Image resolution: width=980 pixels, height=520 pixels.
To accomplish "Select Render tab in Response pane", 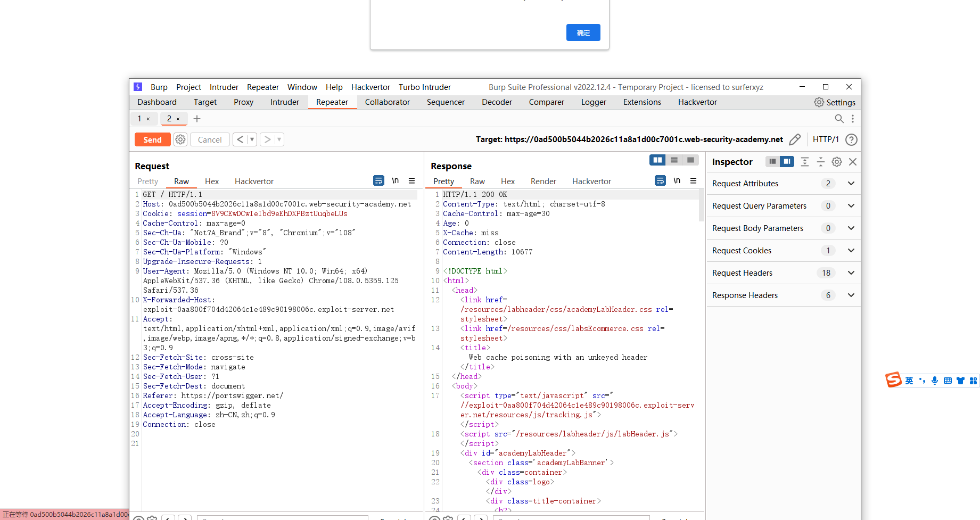I will (543, 181).
